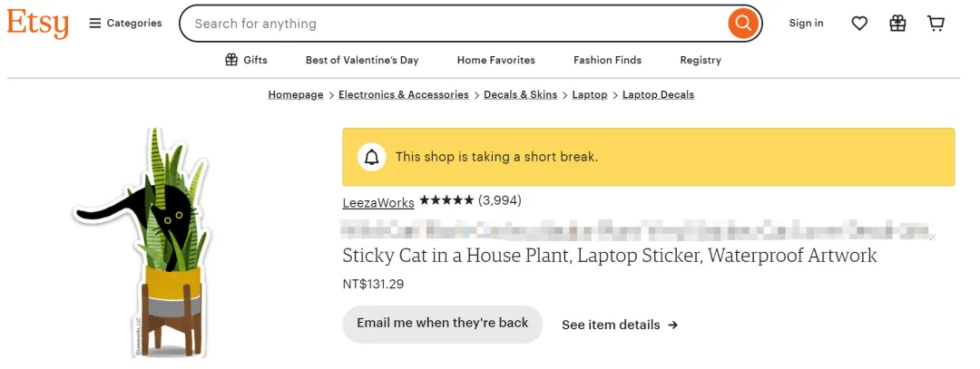Click the orange search magnifier button
The image size is (980, 369).
point(742,24)
